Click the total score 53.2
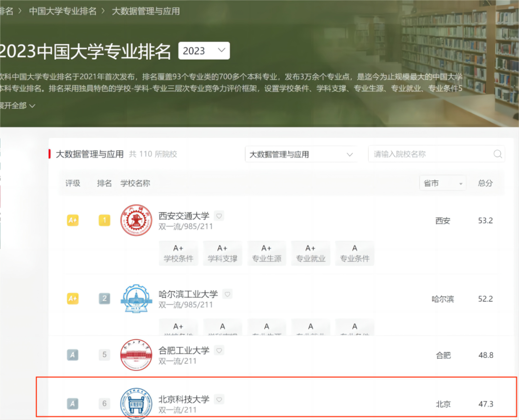The width and height of the screenshot is (519, 420). point(485,221)
